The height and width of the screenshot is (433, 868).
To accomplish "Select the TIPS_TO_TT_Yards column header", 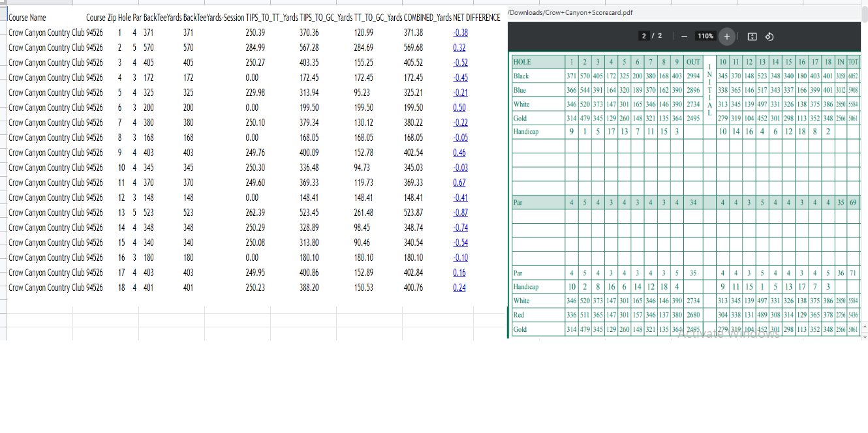I will pos(271,18).
